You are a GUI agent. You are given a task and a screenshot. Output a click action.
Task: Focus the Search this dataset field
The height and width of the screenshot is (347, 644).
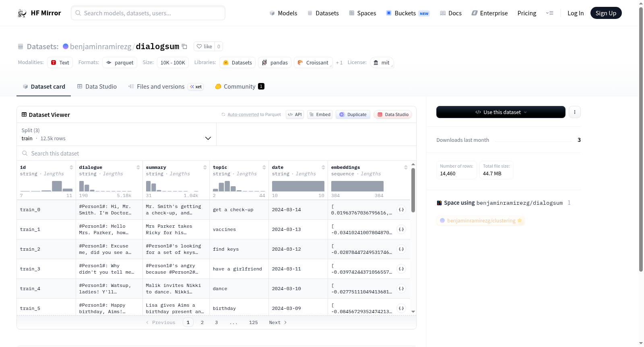click(217, 153)
